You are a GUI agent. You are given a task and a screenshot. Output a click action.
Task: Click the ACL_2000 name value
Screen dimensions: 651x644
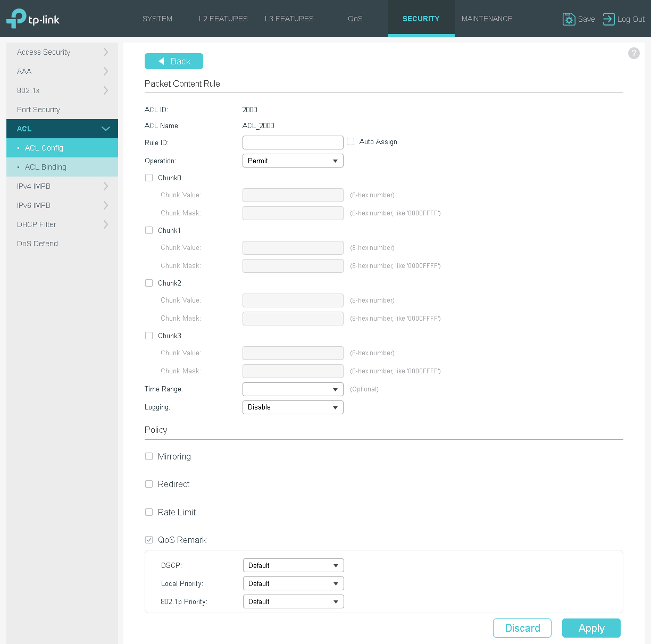[x=258, y=126]
